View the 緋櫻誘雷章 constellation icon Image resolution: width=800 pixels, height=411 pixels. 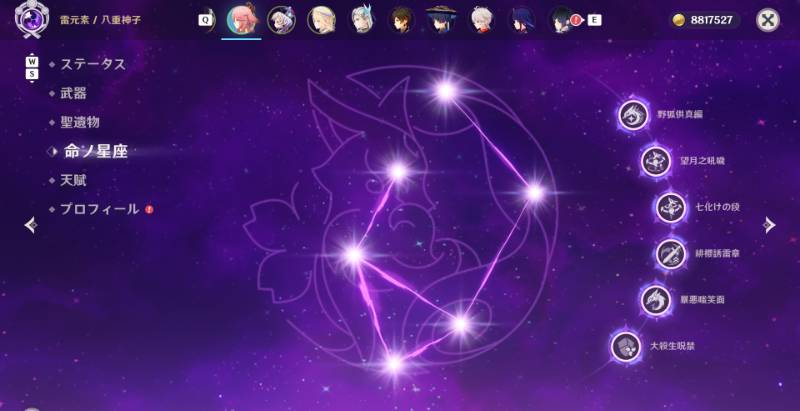pos(670,253)
